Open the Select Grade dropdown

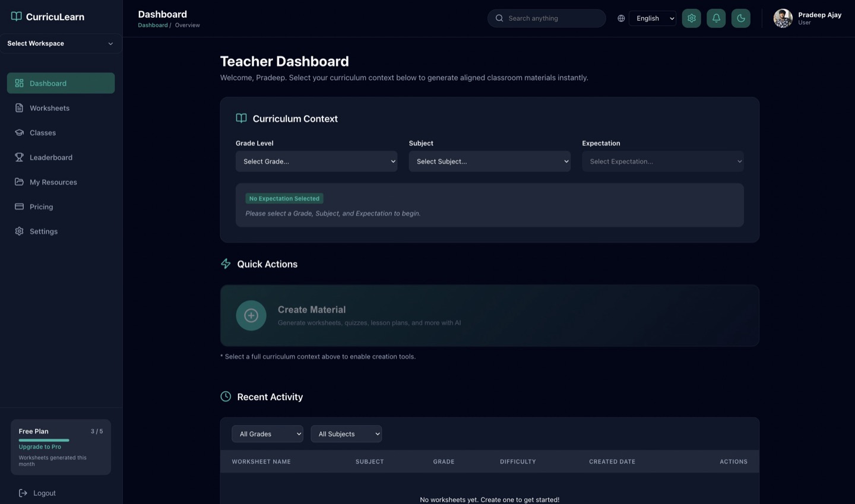click(316, 161)
